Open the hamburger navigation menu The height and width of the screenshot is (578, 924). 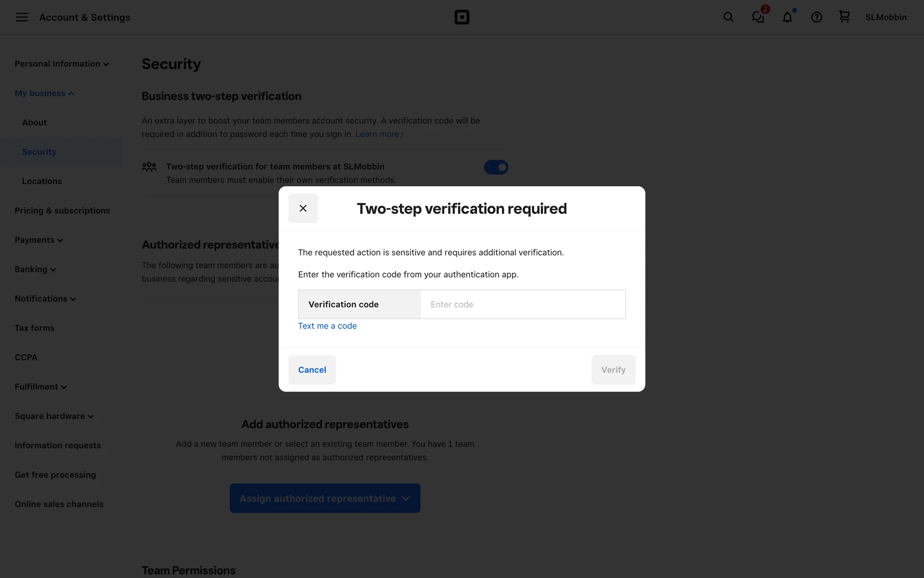[22, 17]
